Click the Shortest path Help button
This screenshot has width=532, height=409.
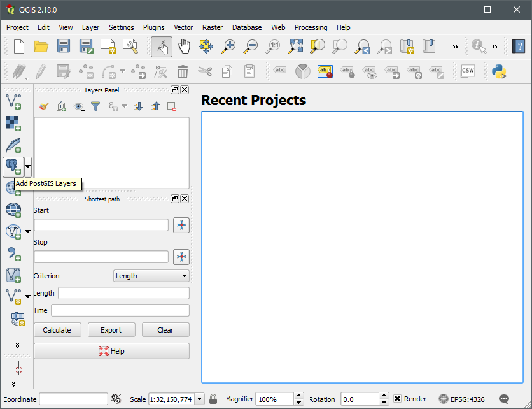coord(111,351)
